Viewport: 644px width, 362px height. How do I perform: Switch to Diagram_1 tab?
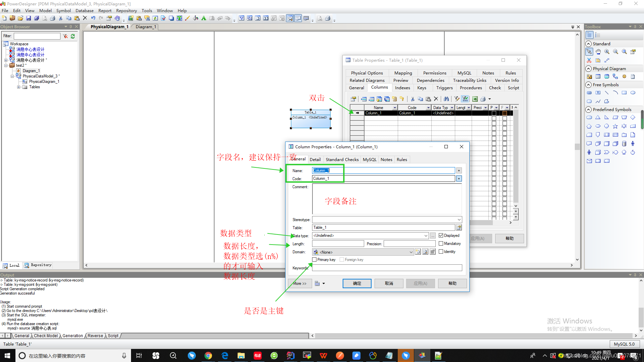tap(145, 27)
